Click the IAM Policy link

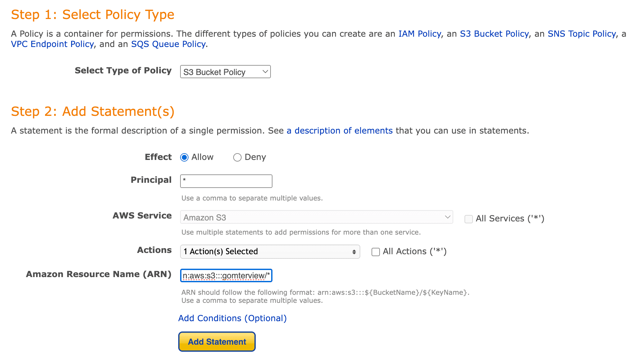point(419,34)
